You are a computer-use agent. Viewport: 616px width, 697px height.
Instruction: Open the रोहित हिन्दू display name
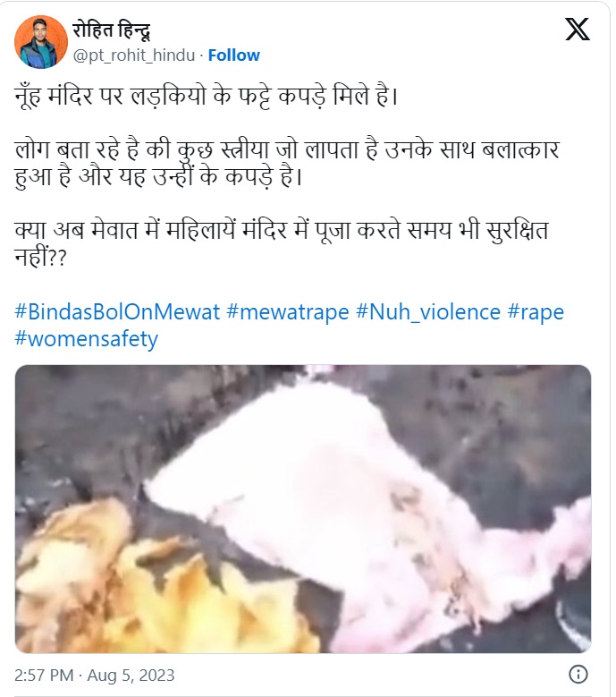pyautogui.click(x=112, y=30)
